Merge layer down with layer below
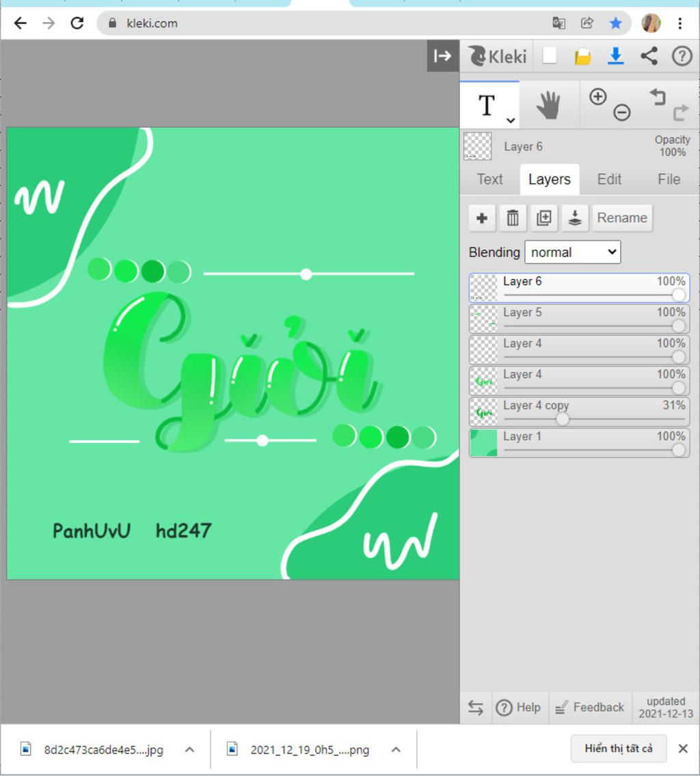 tap(575, 218)
